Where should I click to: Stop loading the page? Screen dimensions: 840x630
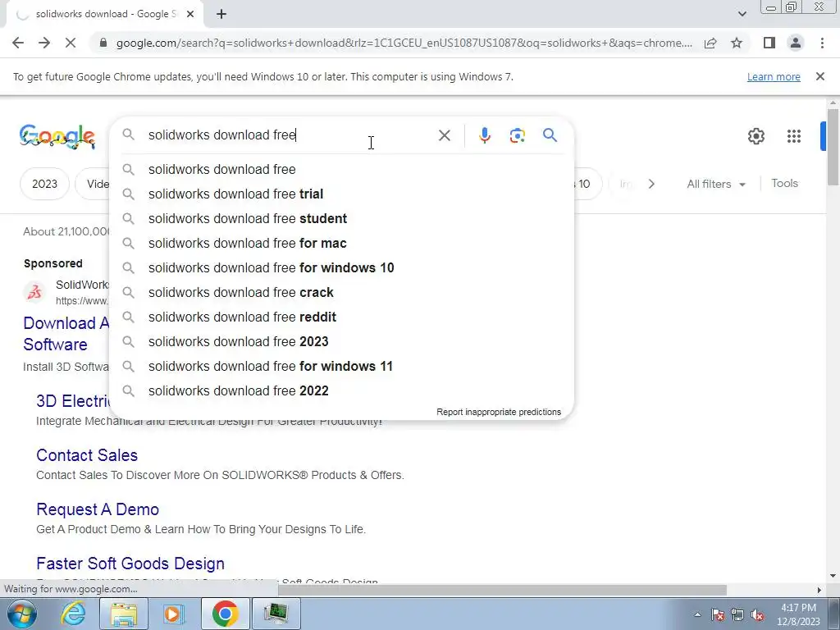(x=71, y=43)
